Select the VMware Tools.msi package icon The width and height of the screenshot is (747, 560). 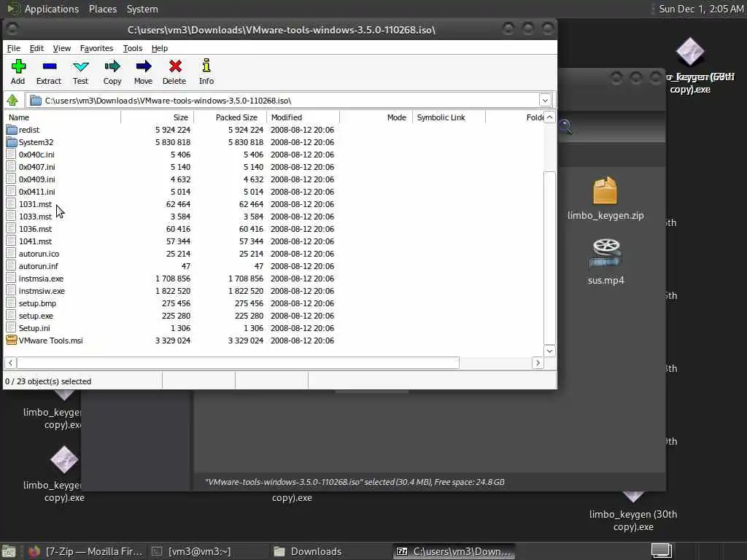pos(12,340)
